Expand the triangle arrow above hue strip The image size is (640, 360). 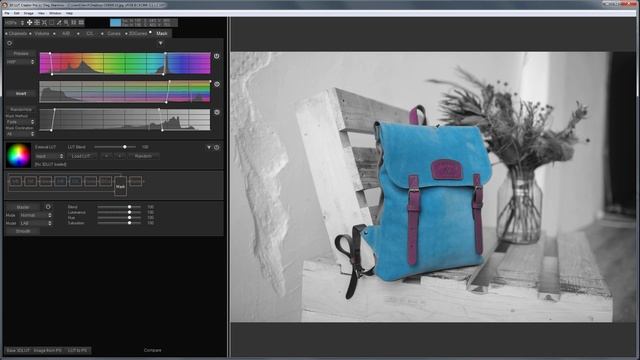pos(160,43)
